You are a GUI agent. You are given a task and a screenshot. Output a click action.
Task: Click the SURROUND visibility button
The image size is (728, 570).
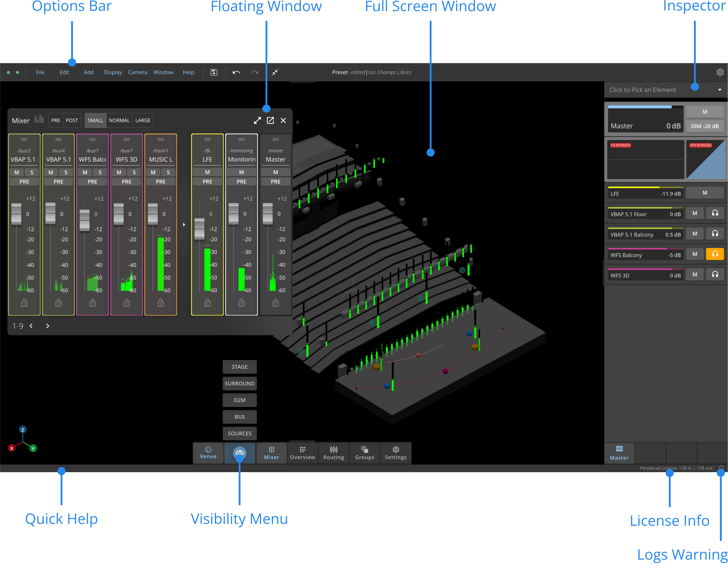[x=239, y=383]
